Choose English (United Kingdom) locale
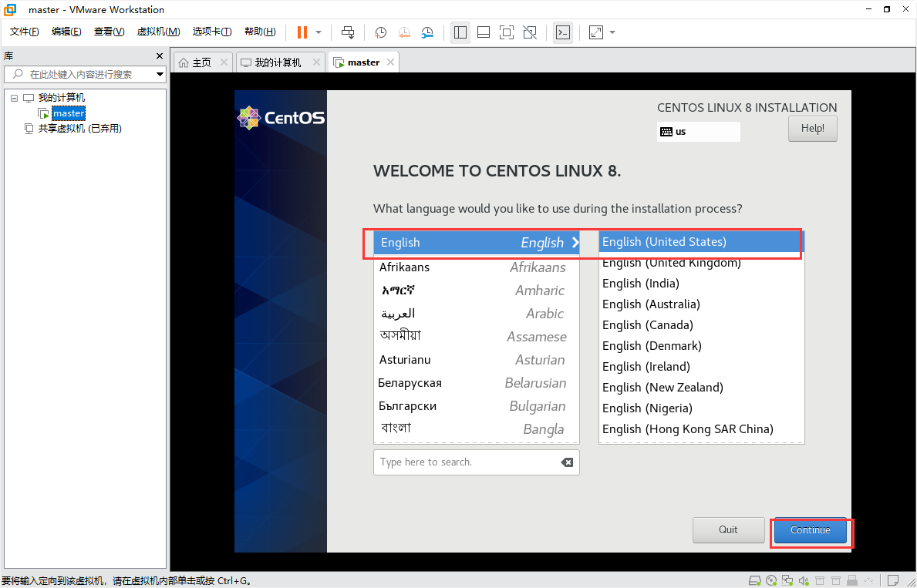 click(701, 263)
